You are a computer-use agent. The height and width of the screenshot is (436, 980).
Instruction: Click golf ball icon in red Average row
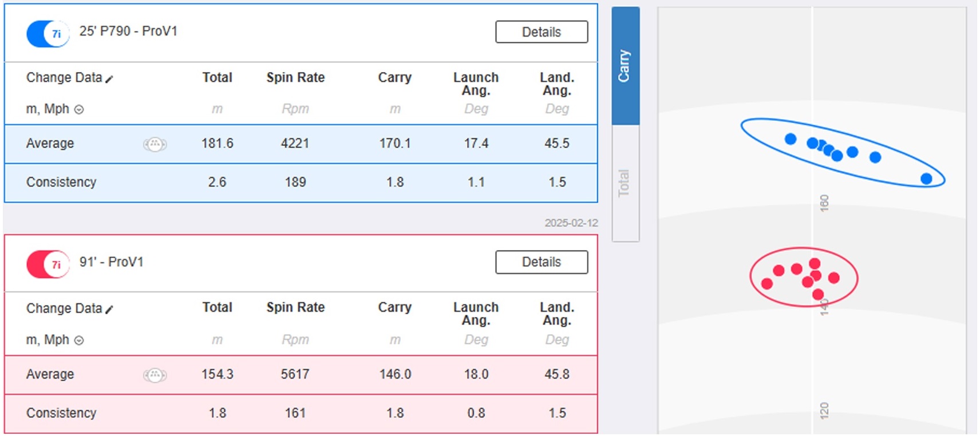coord(155,375)
